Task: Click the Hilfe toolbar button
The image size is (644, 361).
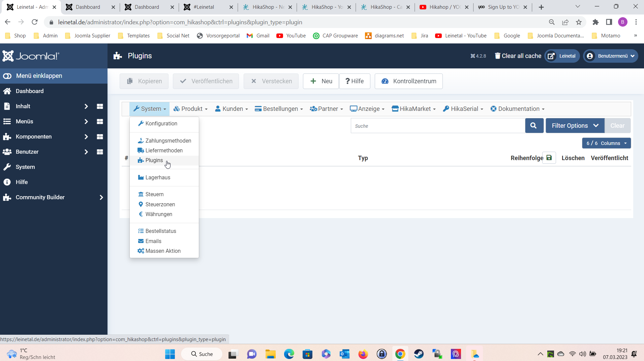Action: point(355,81)
